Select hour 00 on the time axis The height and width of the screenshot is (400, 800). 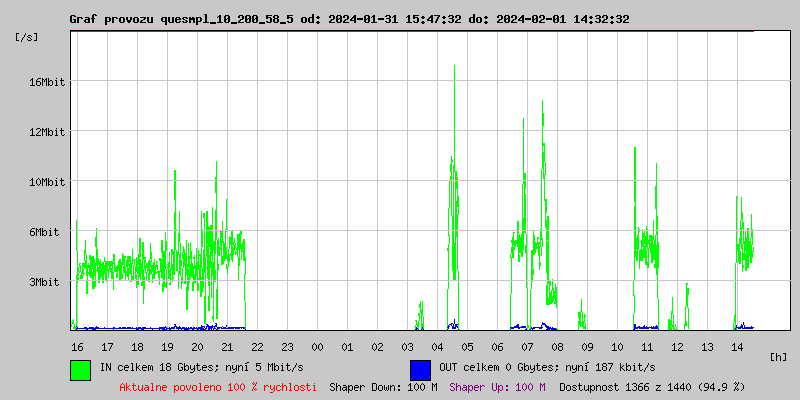click(317, 346)
